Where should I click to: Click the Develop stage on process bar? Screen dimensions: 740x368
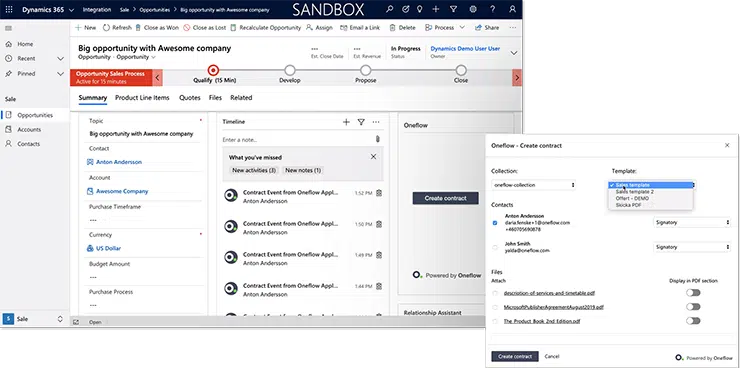pyautogui.click(x=290, y=71)
